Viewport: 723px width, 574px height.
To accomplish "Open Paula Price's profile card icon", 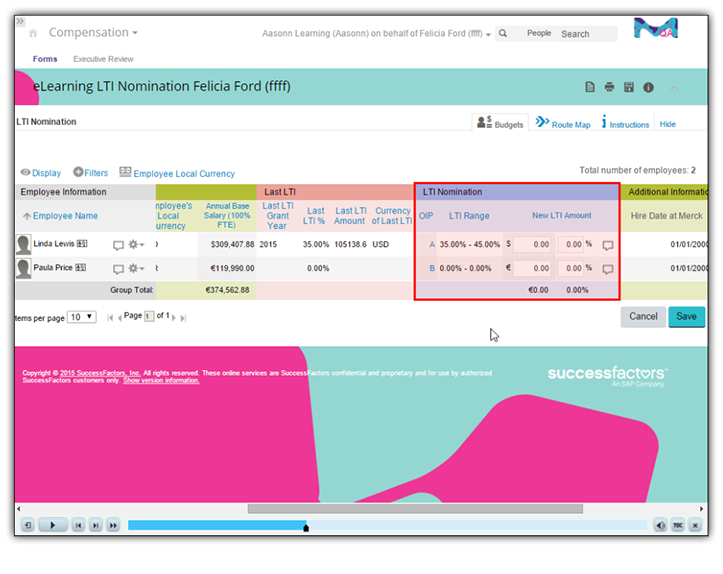I will click(81, 268).
